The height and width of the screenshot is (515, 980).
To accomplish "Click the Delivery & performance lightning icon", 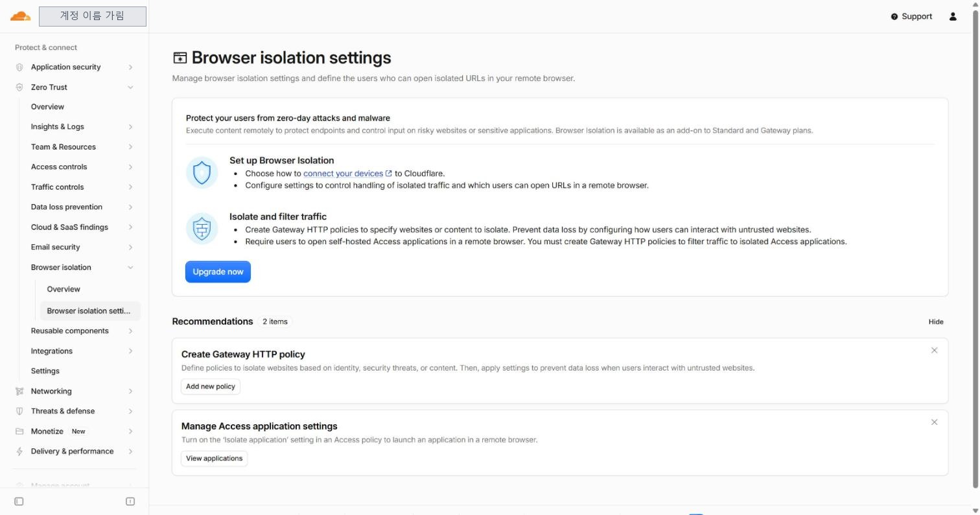I will pyautogui.click(x=19, y=452).
